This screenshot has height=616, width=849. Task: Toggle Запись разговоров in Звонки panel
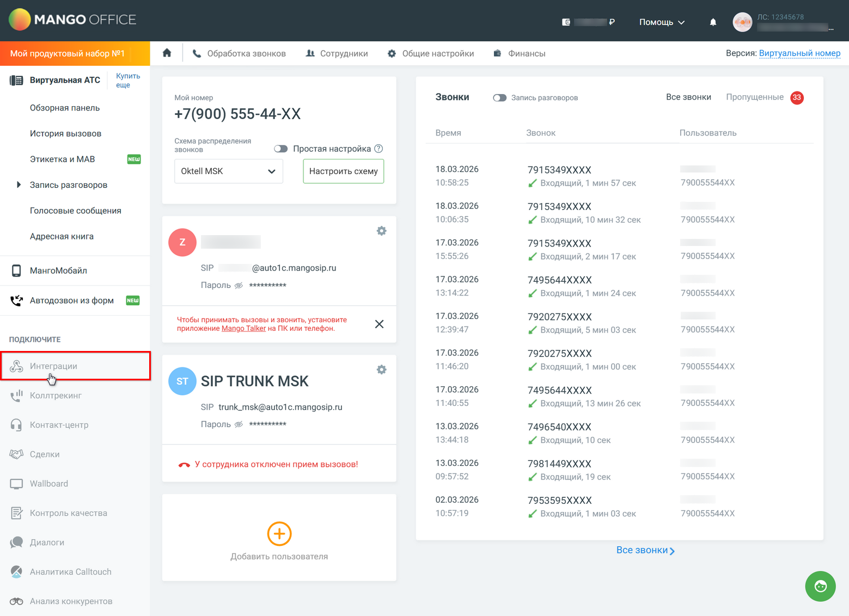(499, 97)
